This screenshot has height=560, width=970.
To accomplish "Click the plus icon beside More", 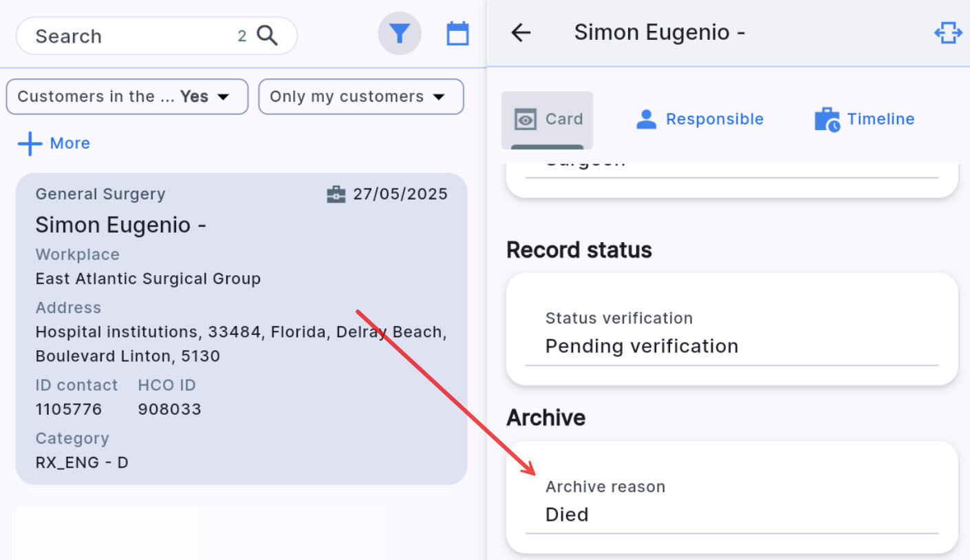I will click(30, 144).
